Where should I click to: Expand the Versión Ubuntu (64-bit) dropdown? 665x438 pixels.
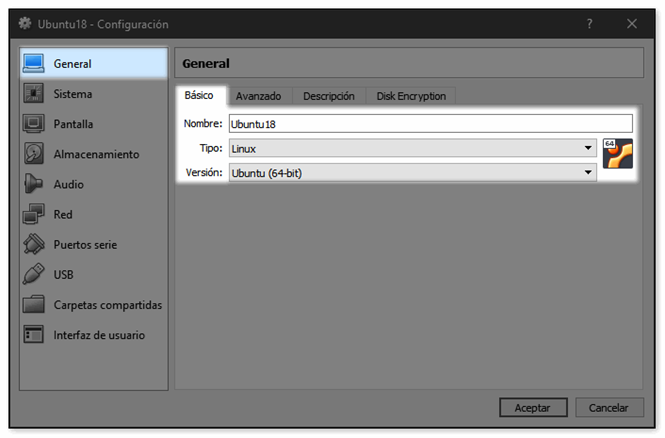tap(413, 173)
